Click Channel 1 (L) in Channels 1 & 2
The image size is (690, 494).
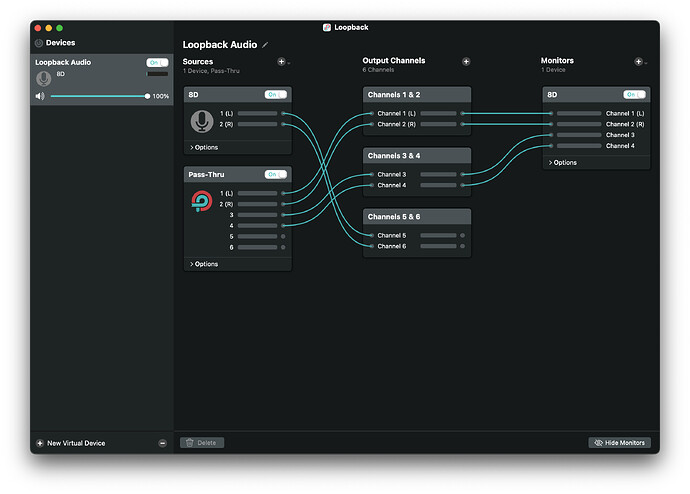coord(396,113)
